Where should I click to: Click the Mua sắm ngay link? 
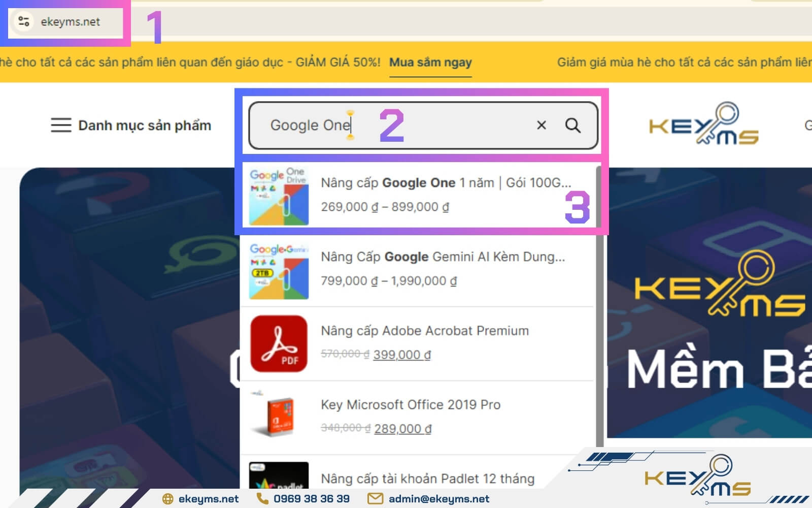tap(430, 62)
